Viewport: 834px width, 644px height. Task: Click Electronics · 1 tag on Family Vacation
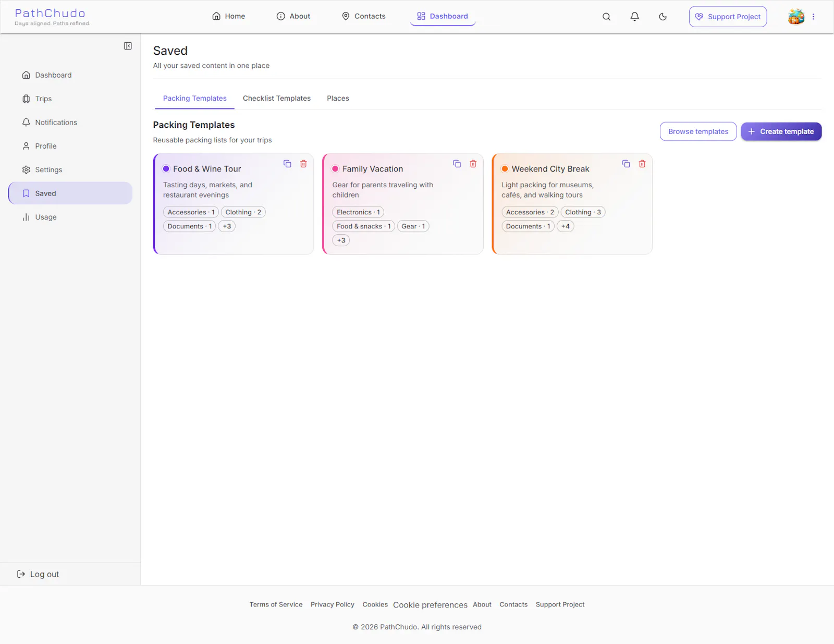tap(358, 212)
